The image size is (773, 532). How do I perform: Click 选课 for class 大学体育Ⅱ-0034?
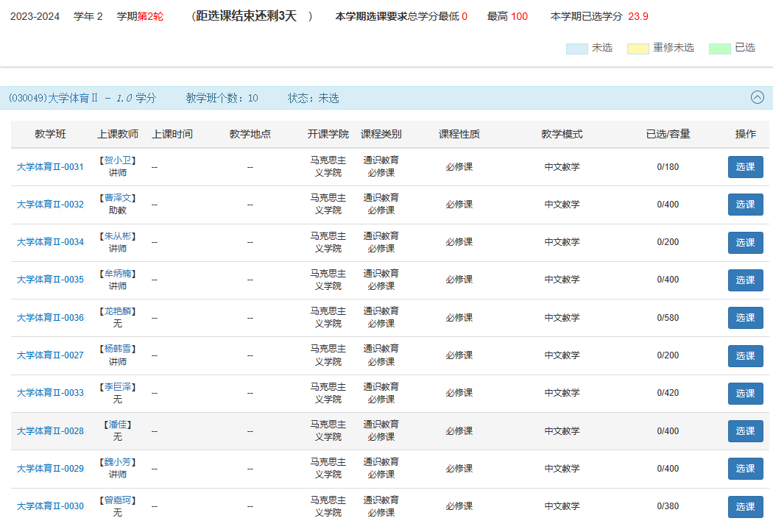[x=745, y=242]
